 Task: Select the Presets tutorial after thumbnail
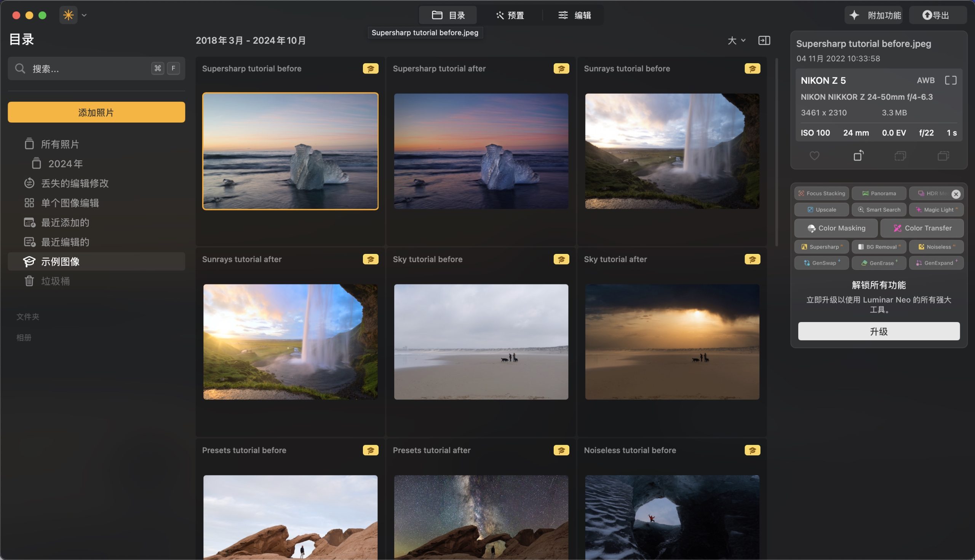(481, 517)
